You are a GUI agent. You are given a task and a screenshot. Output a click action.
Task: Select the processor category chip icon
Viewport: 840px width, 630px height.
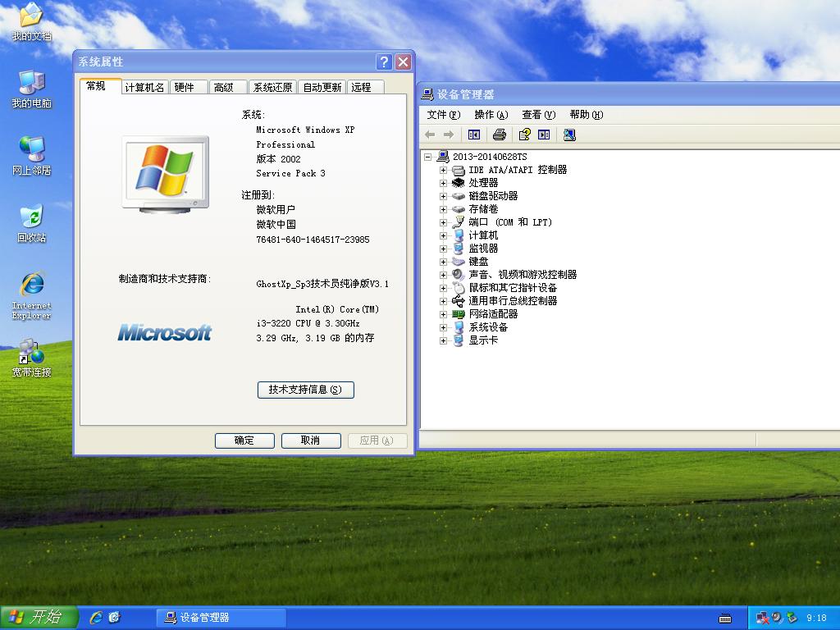pyautogui.click(x=459, y=183)
